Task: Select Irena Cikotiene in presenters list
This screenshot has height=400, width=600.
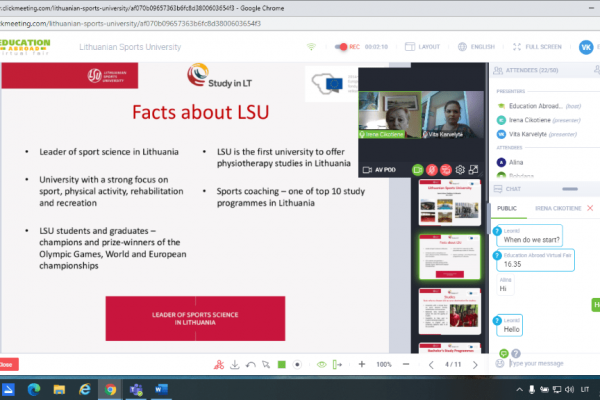Action: [539, 120]
